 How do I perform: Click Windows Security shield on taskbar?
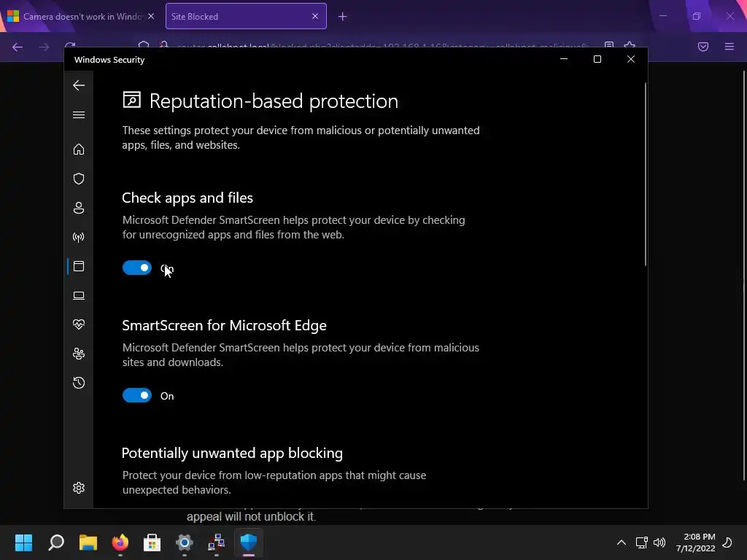tap(249, 542)
